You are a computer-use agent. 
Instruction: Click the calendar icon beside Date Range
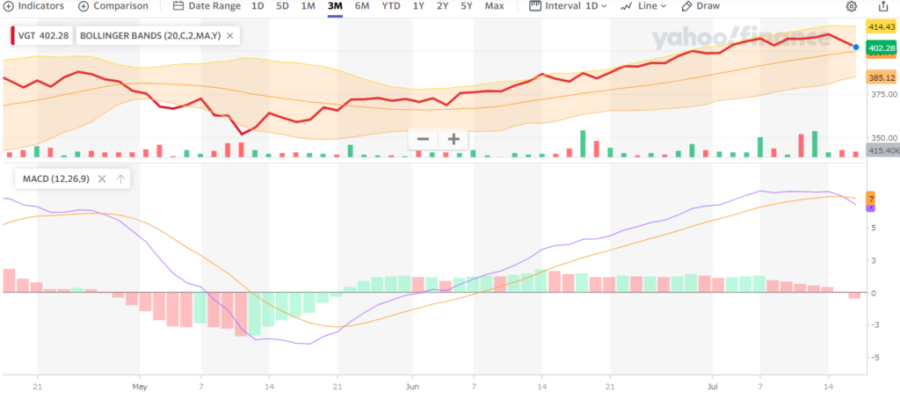click(178, 6)
